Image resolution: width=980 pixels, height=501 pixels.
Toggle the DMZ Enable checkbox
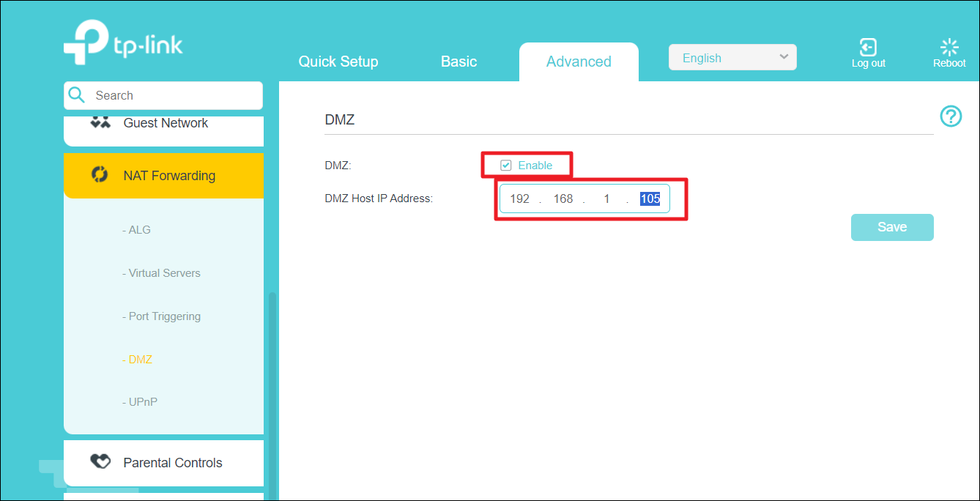[505, 166]
